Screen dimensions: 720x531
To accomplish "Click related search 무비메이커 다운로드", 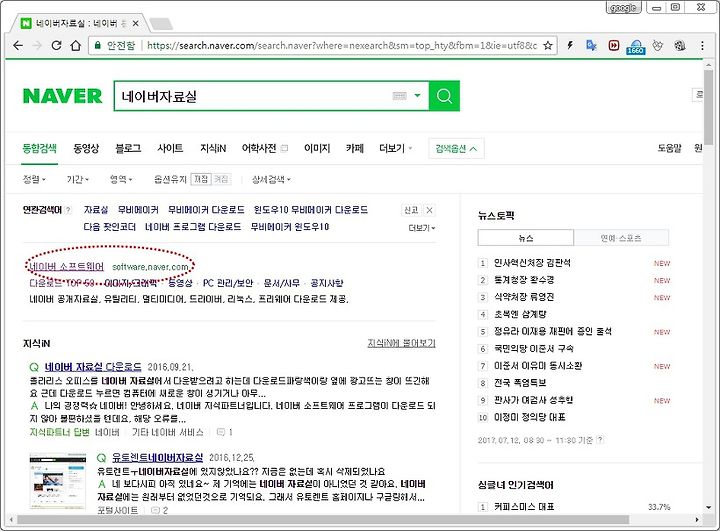I will pyautogui.click(x=206, y=210).
